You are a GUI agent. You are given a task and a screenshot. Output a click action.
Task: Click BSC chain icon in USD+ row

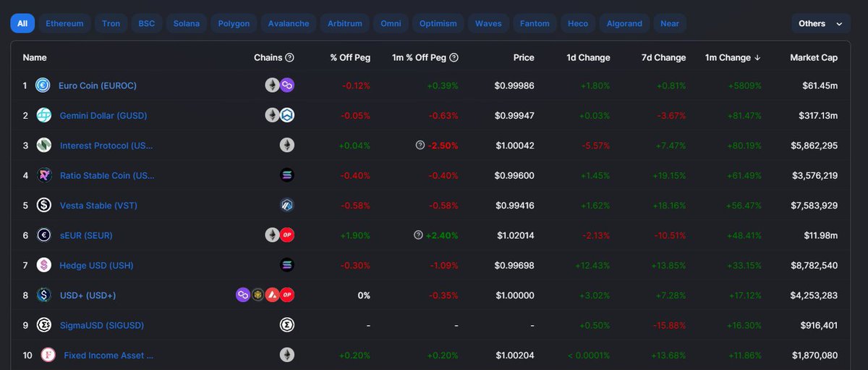click(258, 295)
